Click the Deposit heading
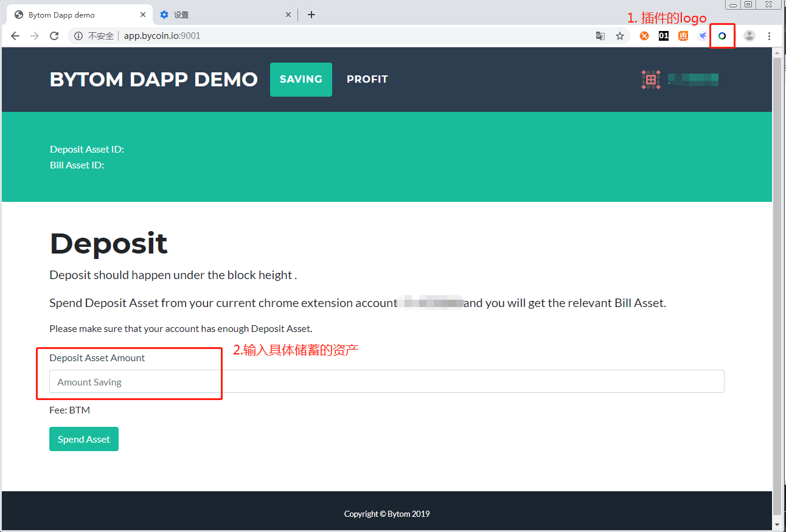 click(108, 244)
